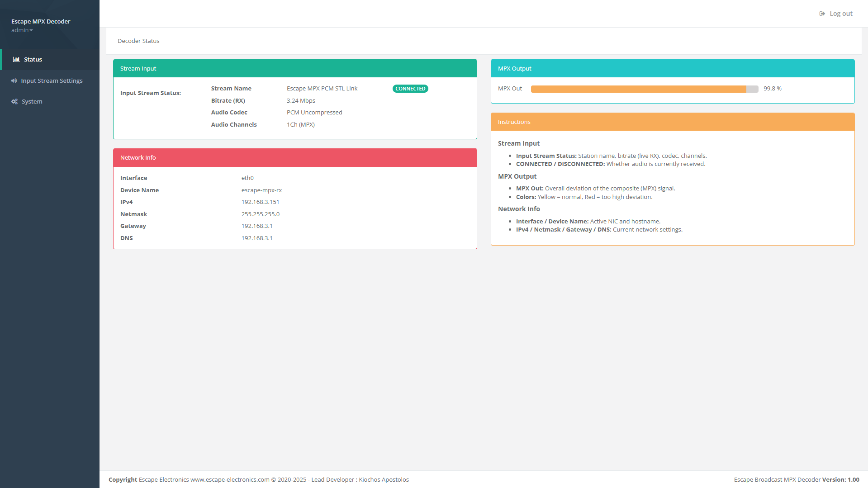Click the Decoder Status page heading
Screen dimensions: 868x488
coord(138,41)
